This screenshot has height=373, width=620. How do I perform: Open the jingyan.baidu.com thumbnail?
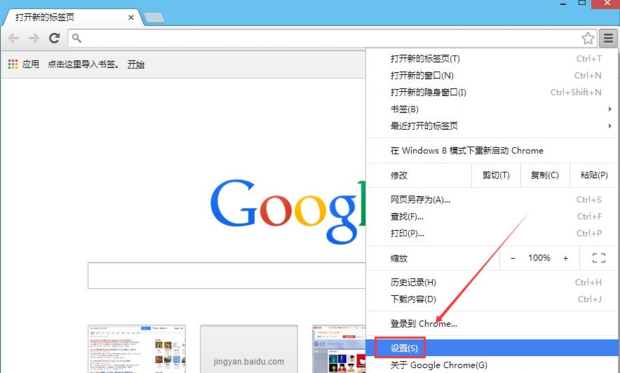[x=249, y=349]
